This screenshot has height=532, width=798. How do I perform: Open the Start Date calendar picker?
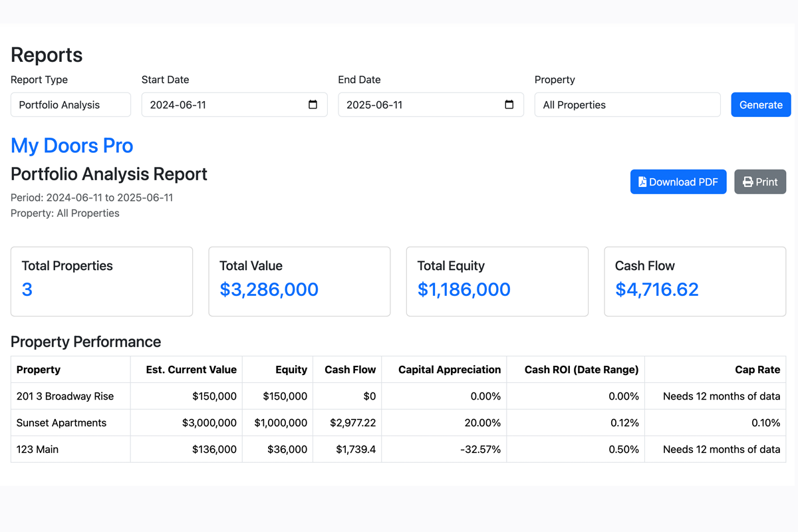pos(313,104)
